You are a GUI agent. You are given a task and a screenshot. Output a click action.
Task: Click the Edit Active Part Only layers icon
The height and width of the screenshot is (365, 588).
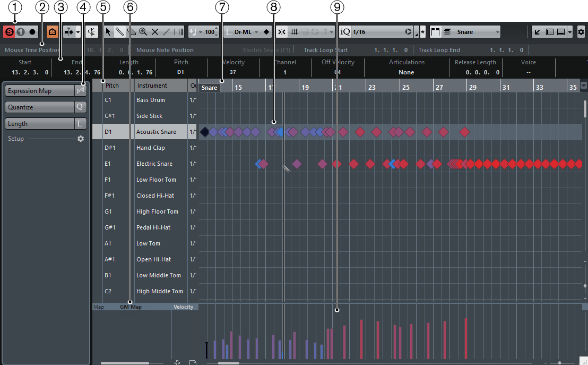pyautogui.click(x=447, y=32)
